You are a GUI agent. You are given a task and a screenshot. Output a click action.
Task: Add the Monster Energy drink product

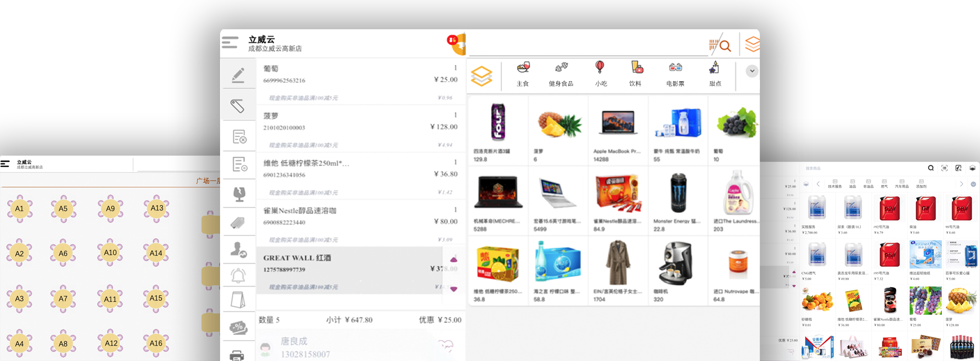tap(678, 201)
